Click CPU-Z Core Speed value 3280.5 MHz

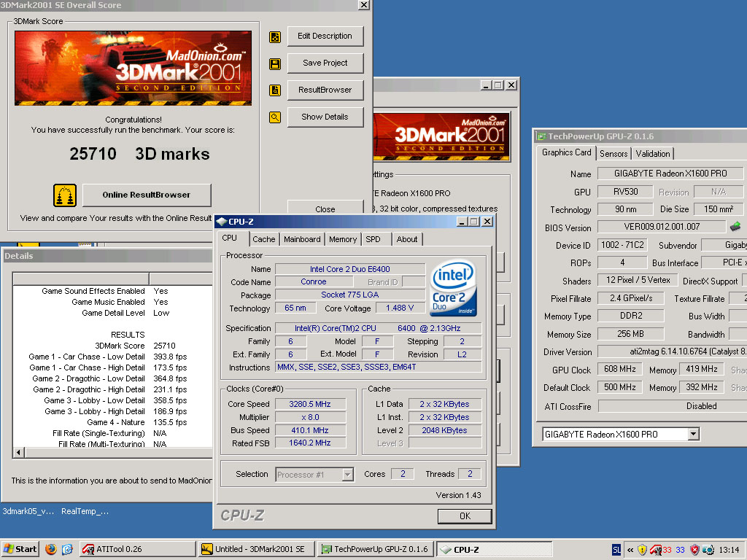309,404
